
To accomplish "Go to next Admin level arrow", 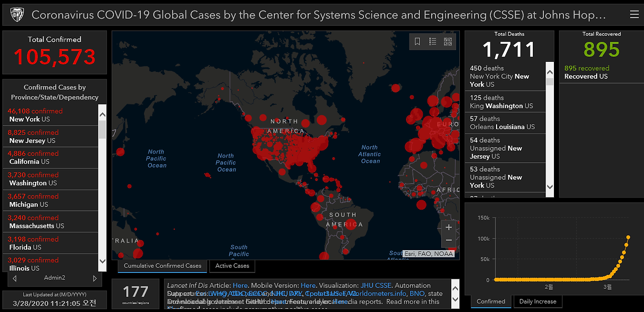I will pyautogui.click(x=95, y=278).
